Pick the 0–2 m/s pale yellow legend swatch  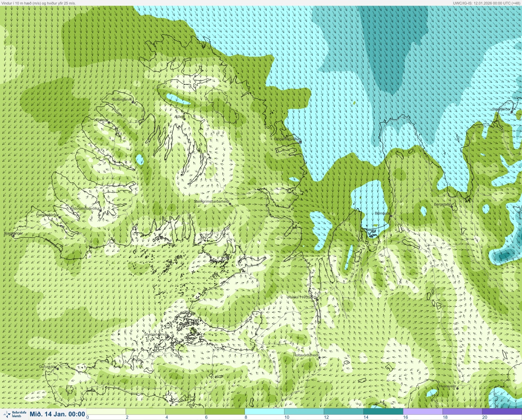pos(107,411)
